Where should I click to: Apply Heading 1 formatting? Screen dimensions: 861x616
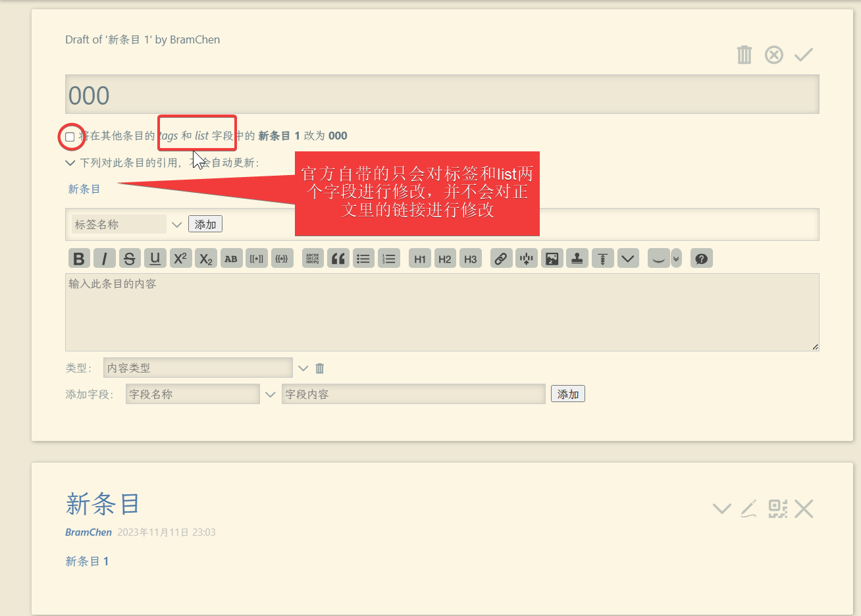coord(420,259)
